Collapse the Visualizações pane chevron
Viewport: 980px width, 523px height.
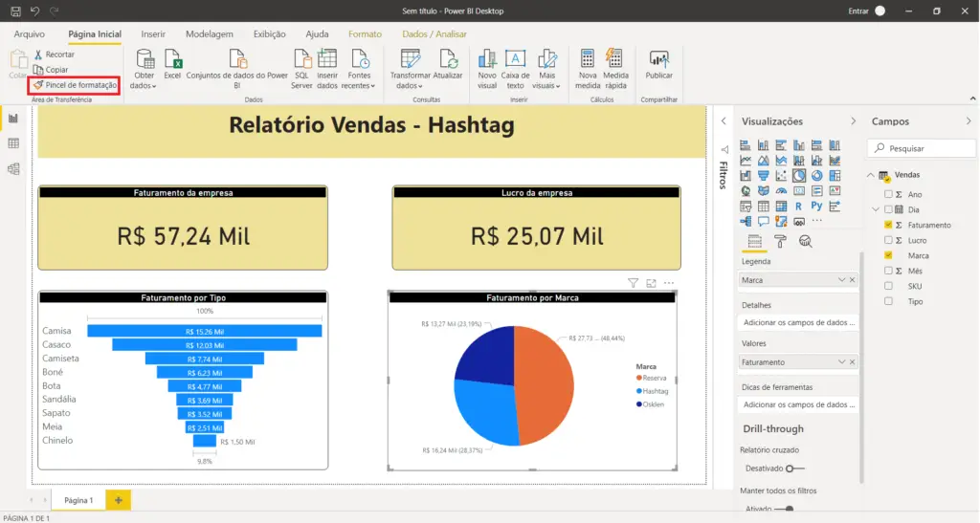pos(853,121)
